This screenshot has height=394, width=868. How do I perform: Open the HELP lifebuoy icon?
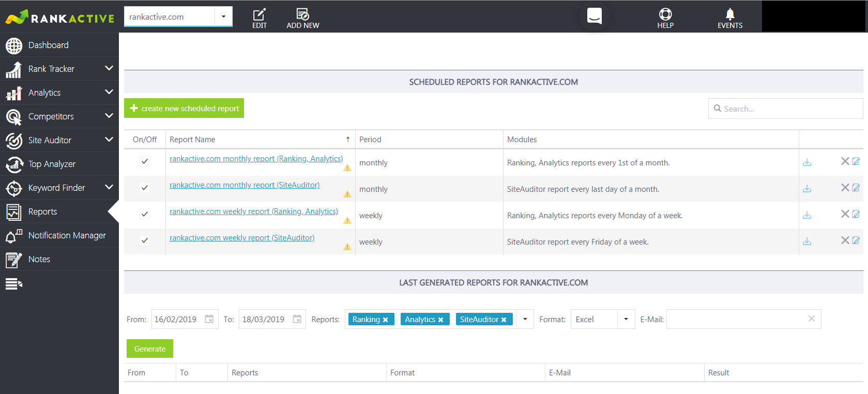665,14
